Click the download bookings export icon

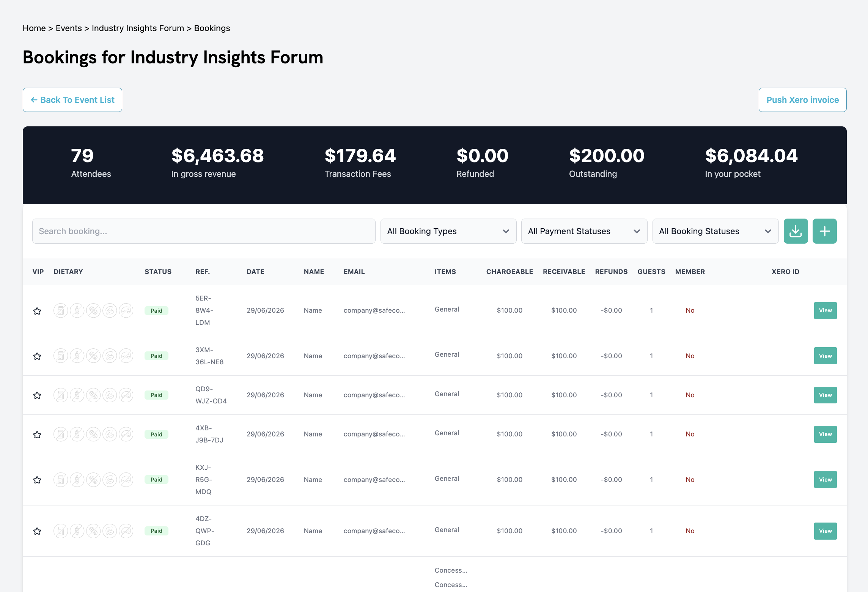coord(796,231)
